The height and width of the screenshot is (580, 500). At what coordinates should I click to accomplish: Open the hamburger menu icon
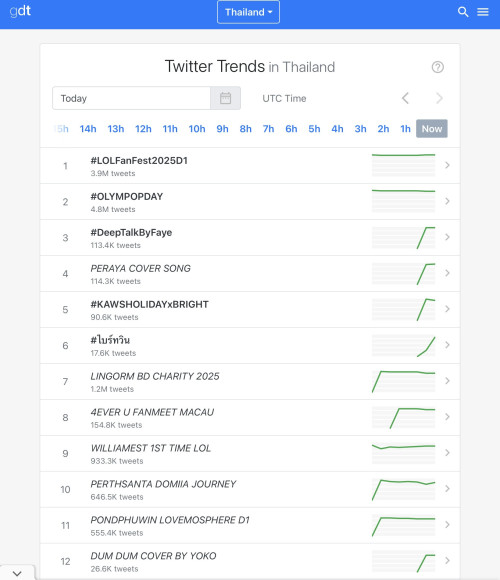(x=483, y=12)
